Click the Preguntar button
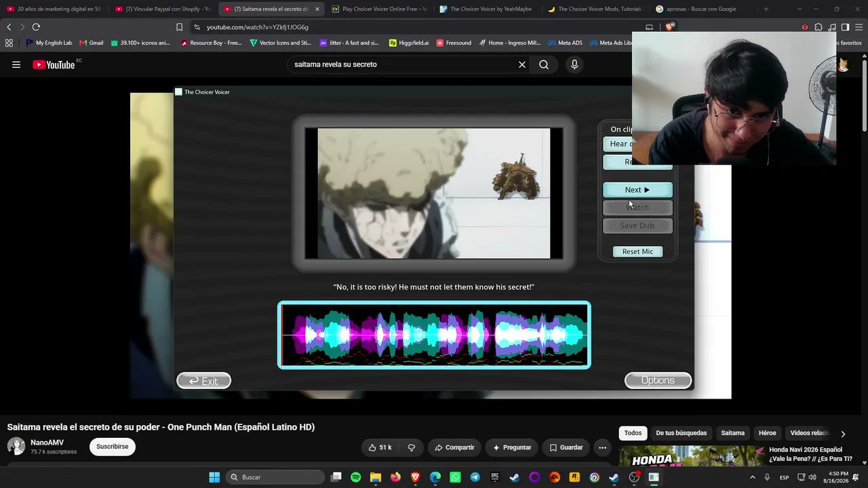 [x=512, y=447]
